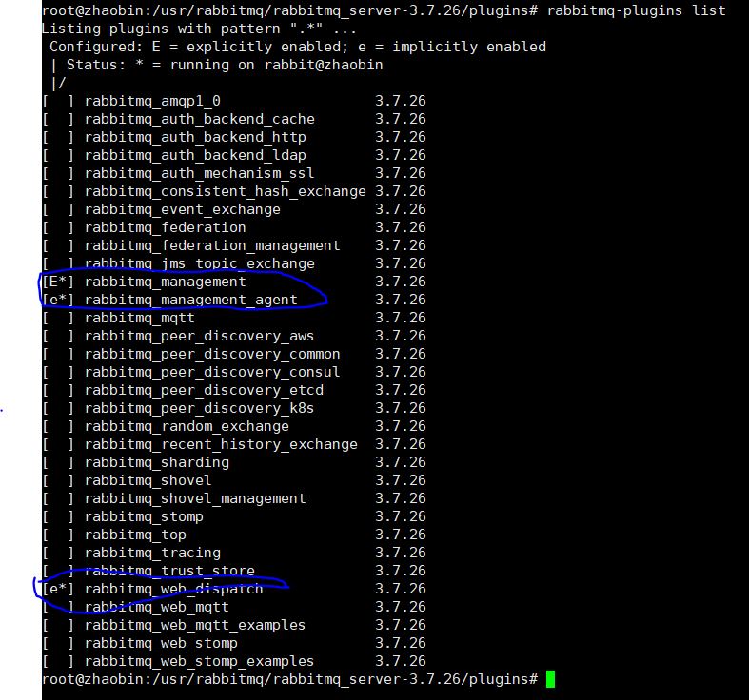Click rabbitmq_web_dispatch plugin name
The image size is (749, 700).
[x=174, y=590]
